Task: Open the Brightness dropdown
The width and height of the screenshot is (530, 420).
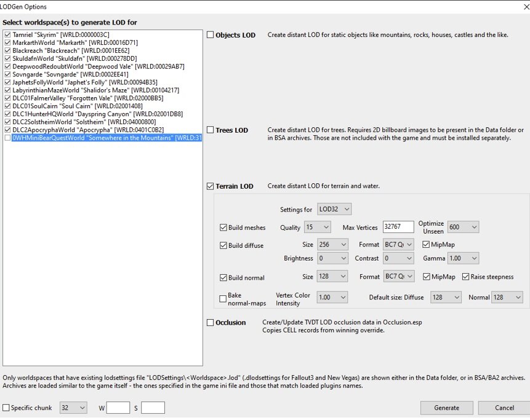Action: pyautogui.click(x=332, y=258)
